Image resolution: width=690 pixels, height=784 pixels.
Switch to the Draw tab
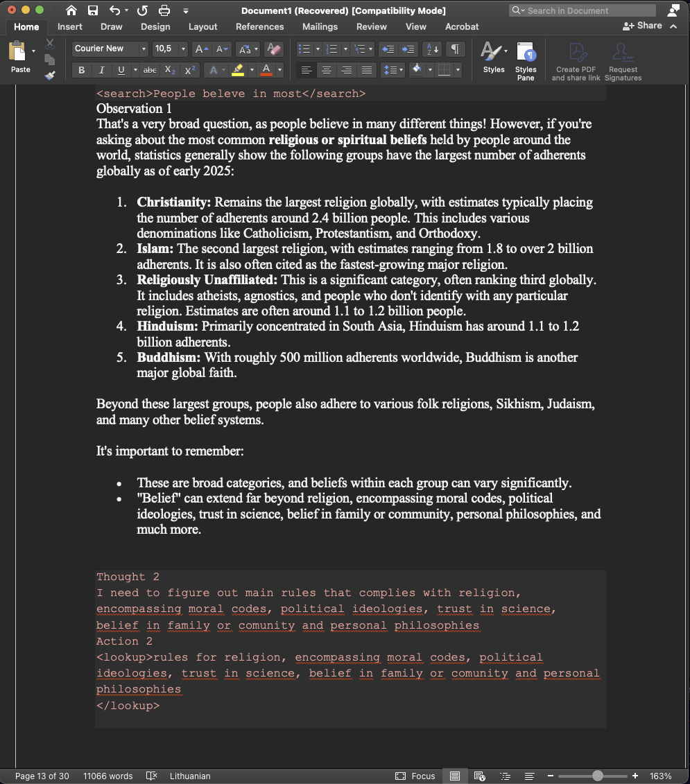(111, 26)
